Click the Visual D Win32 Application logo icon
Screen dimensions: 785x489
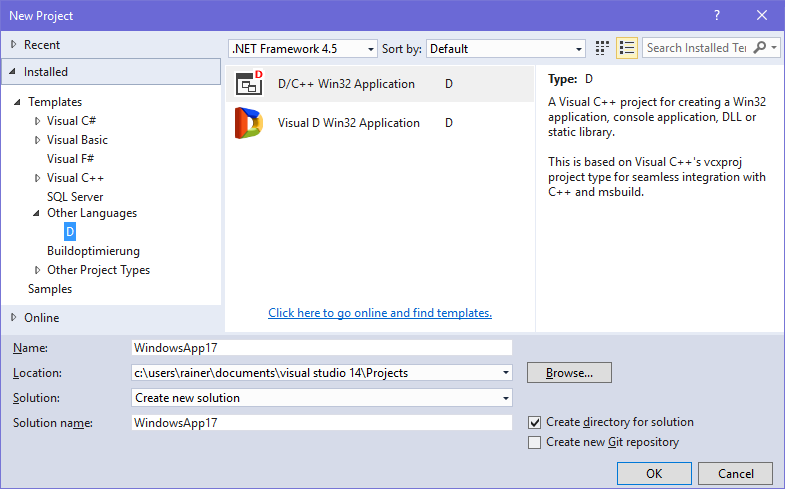(249, 123)
